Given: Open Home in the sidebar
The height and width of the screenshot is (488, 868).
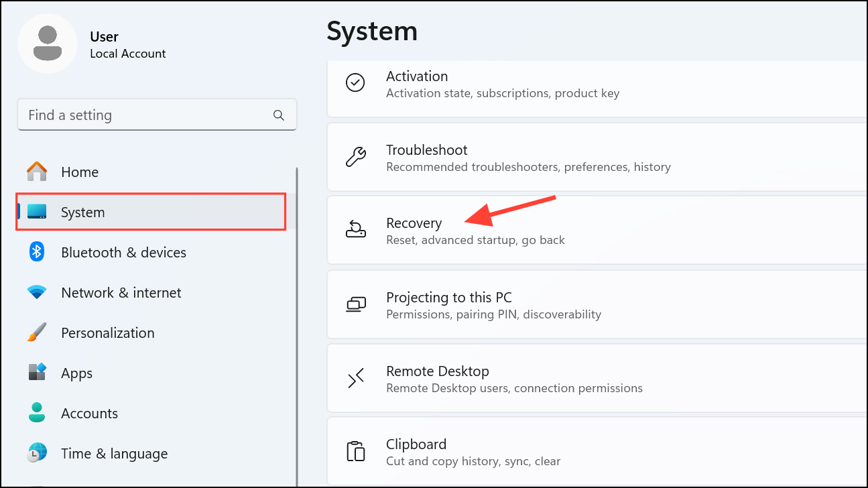Looking at the screenshot, I should pos(79,172).
